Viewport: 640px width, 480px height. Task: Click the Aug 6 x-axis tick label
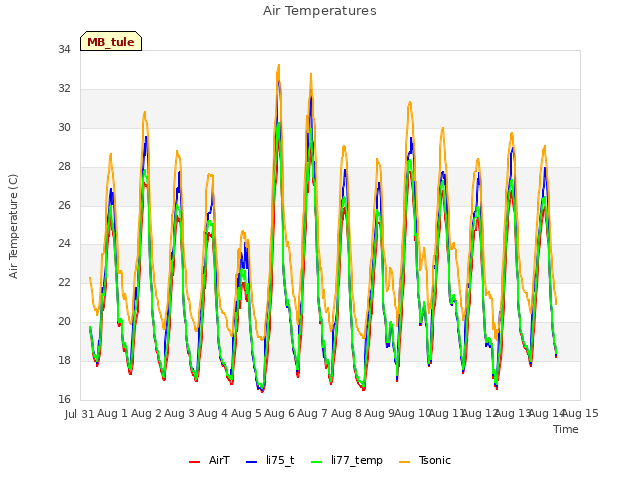279,413
